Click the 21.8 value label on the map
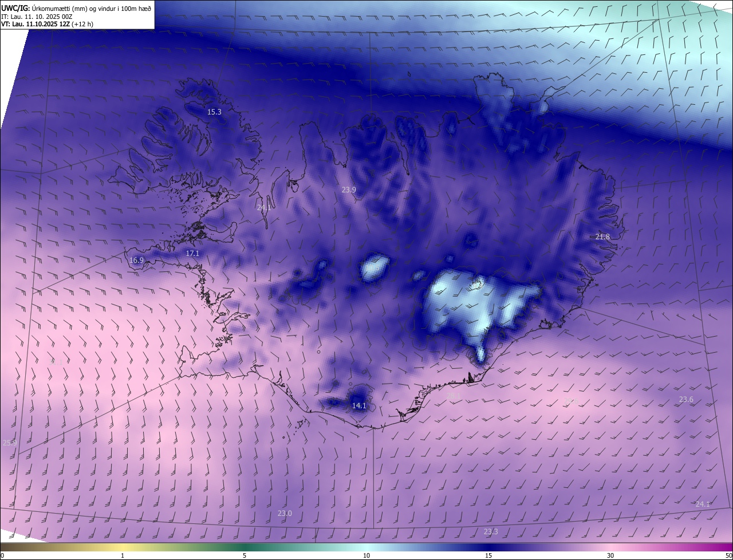This screenshot has width=733, height=560. [602, 236]
